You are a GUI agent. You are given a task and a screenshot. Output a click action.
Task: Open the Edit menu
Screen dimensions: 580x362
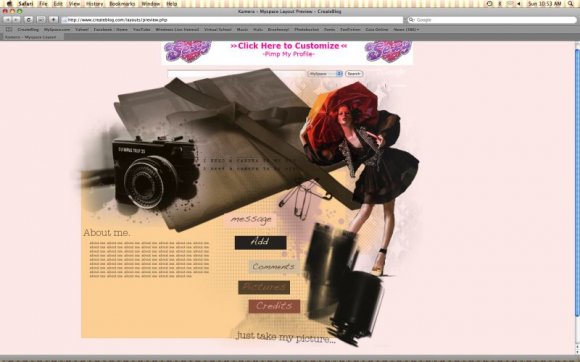58,4
